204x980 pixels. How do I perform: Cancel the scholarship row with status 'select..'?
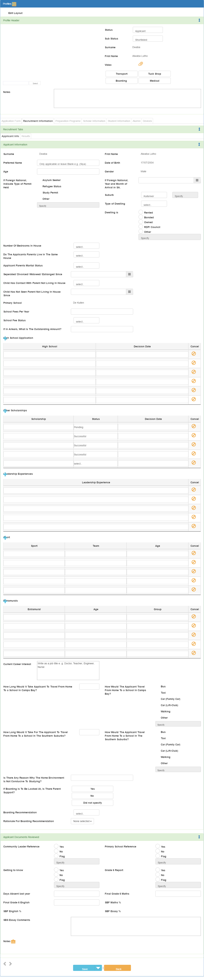194,463
